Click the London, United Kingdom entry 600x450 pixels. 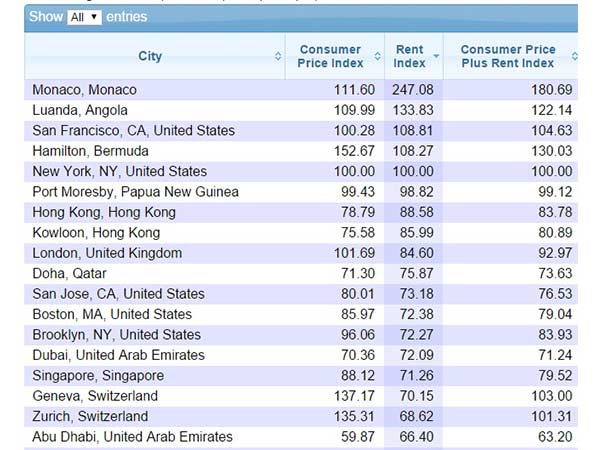[107, 253]
